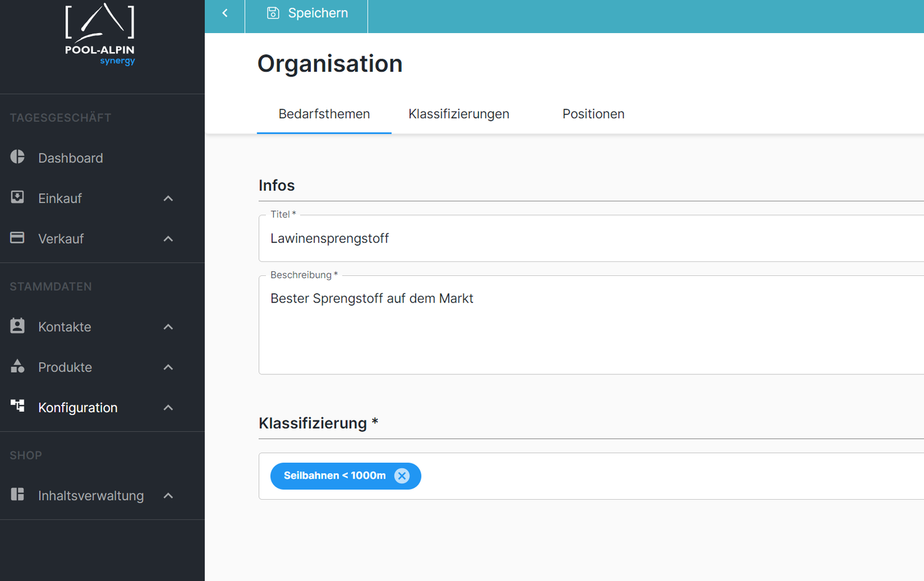
Task: Expand the Verkauf submenu chevron
Action: [x=168, y=239]
